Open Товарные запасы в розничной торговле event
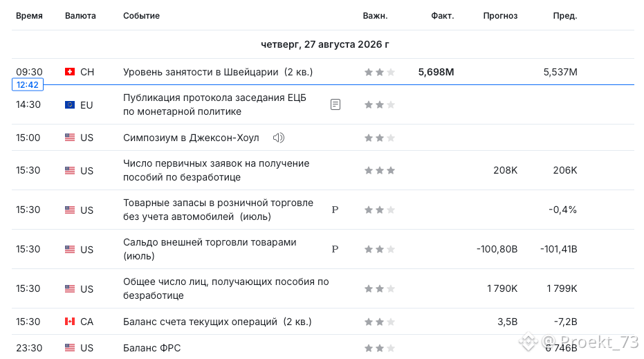The height and width of the screenshot is (359, 644). pyautogui.click(x=218, y=210)
